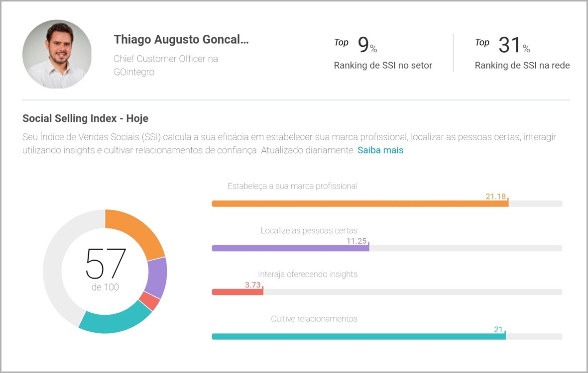Click the Social Selling Index - Hoje heading

coord(85,118)
